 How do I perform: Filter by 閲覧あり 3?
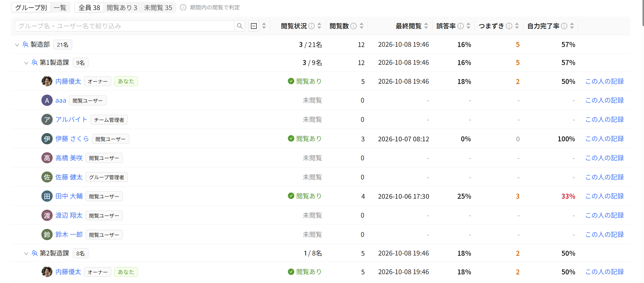[x=122, y=7]
